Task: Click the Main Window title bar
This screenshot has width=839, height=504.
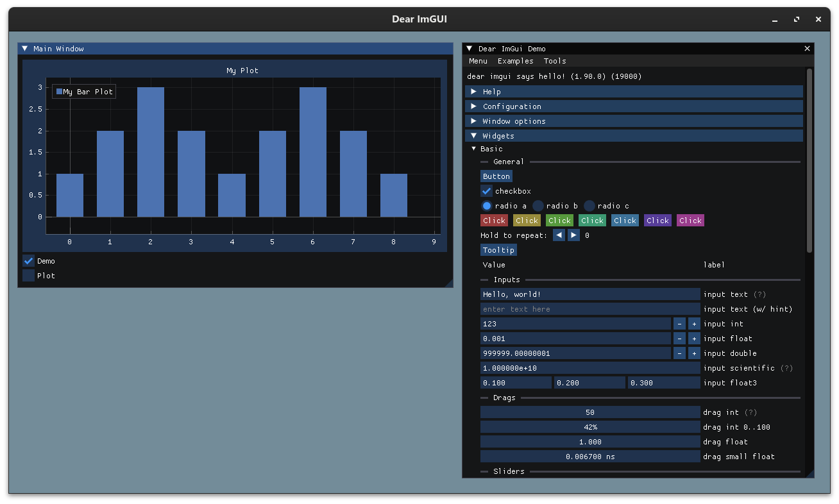Action: 235,49
